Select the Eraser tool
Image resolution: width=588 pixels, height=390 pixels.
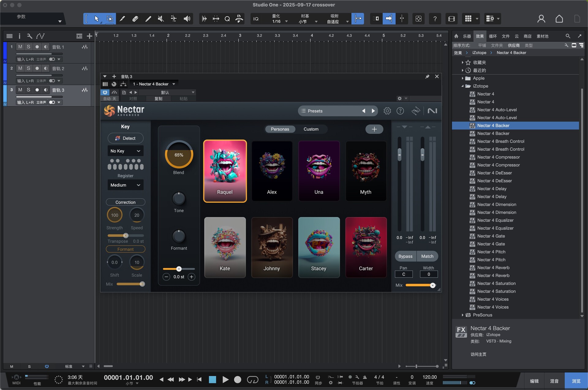135,19
